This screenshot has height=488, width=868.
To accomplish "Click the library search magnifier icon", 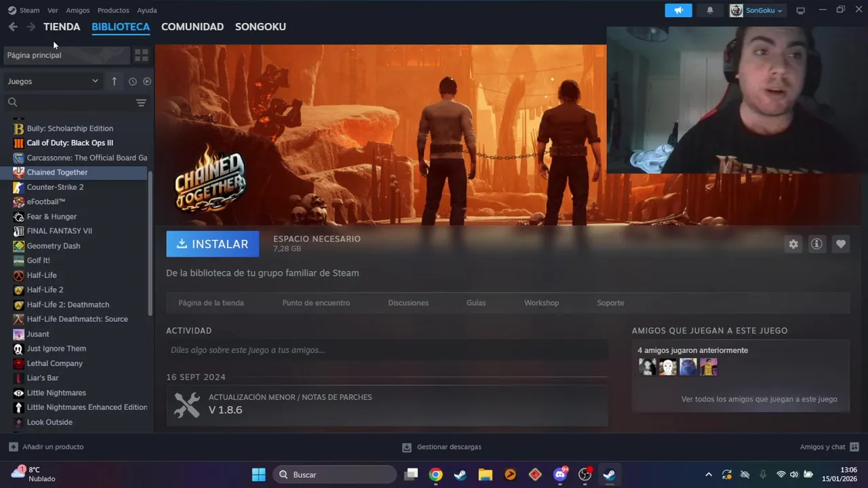I will (12, 102).
